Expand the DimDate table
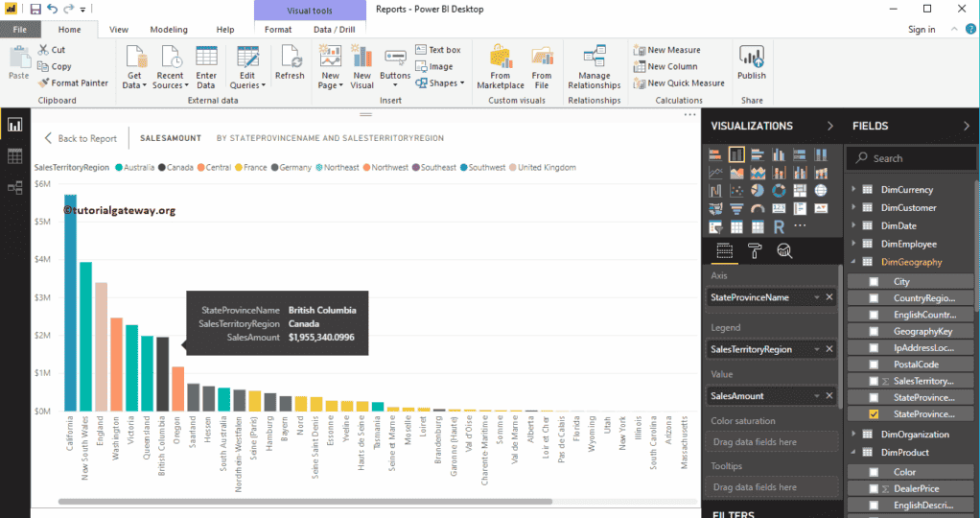 coord(853,225)
